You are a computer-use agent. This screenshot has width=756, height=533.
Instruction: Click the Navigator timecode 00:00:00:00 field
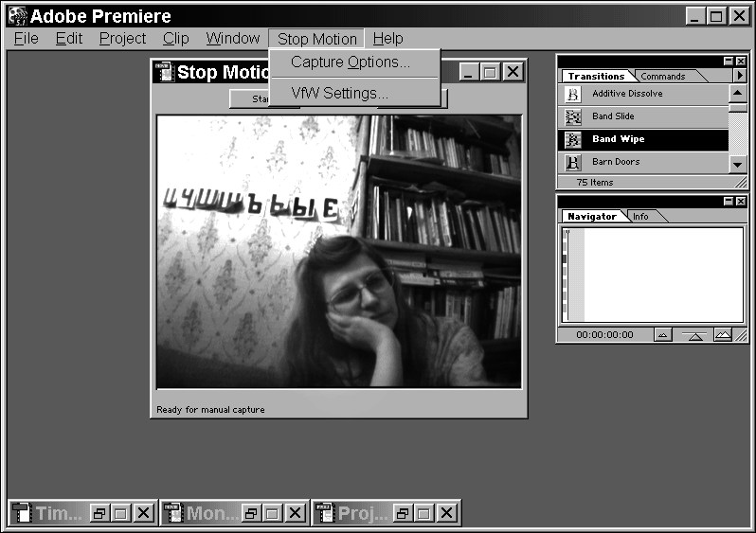[604, 334]
